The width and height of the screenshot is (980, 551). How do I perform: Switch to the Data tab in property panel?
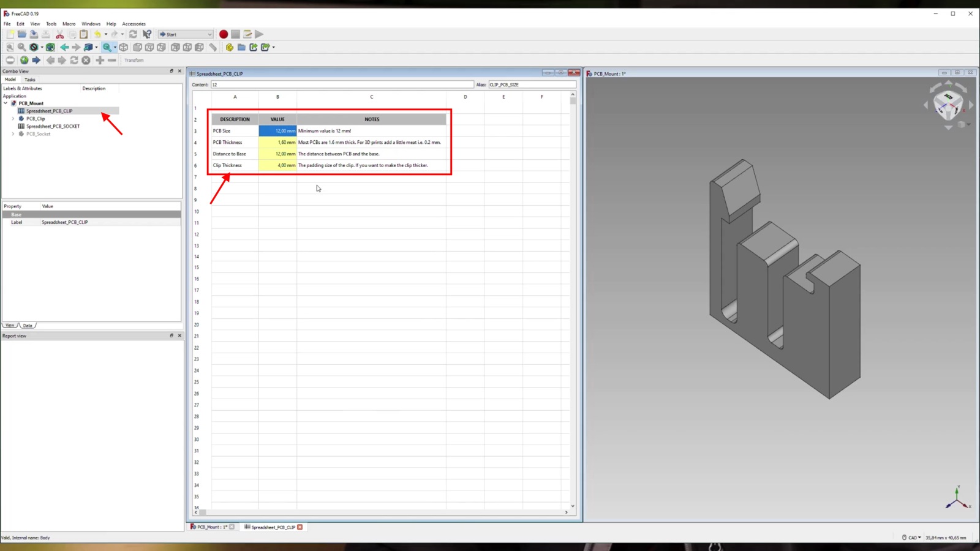coord(28,325)
